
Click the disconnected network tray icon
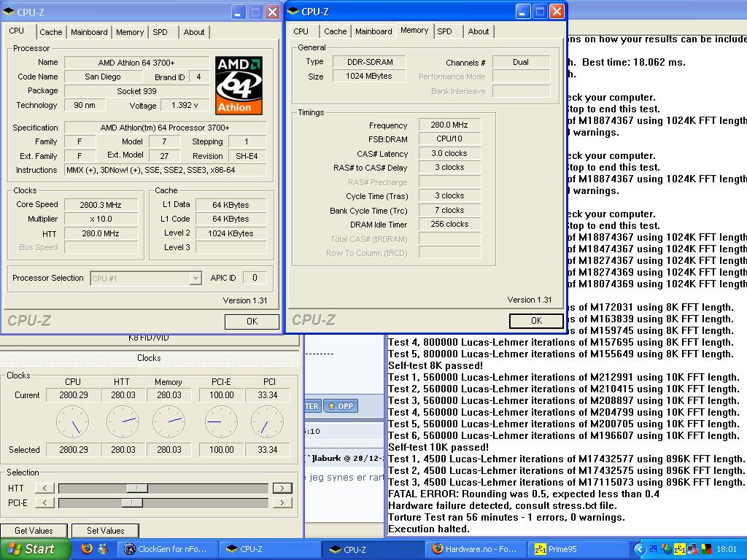(x=693, y=549)
